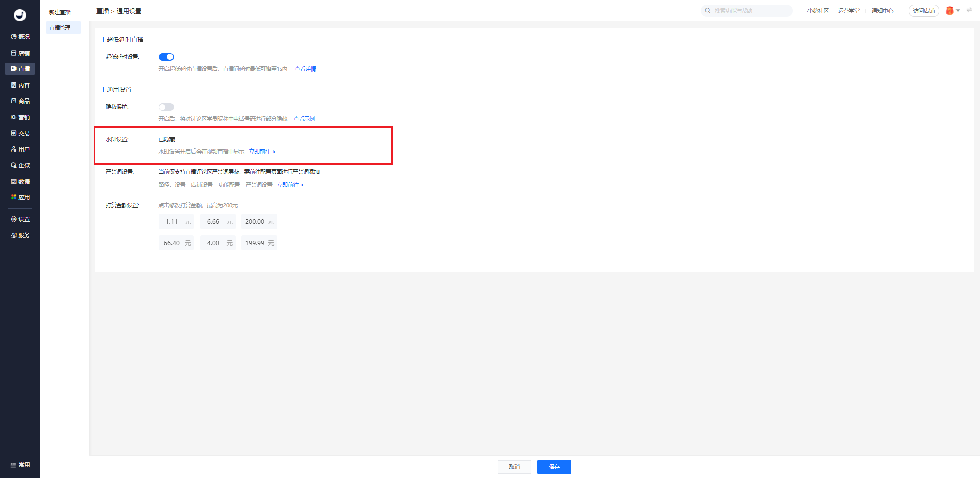Open the 查看详情 link for ultra-low latency
Image resolution: width=980 pixels, height=478 pixels.
305,69
